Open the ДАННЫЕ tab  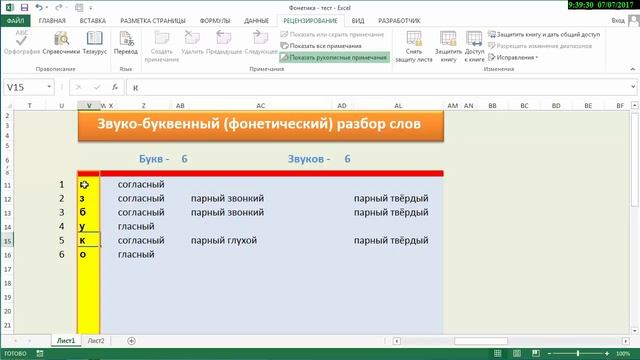(x=256, y=20)
